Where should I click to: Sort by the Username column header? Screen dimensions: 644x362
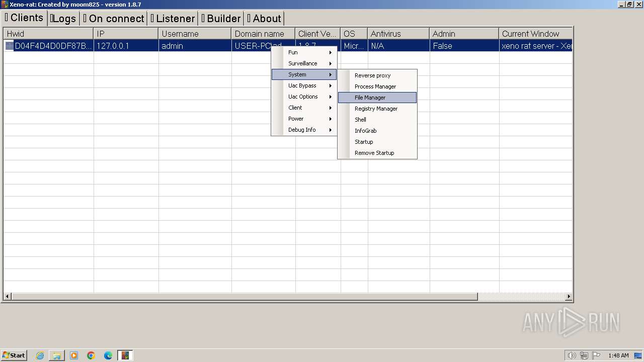click(x=195, y=34)
